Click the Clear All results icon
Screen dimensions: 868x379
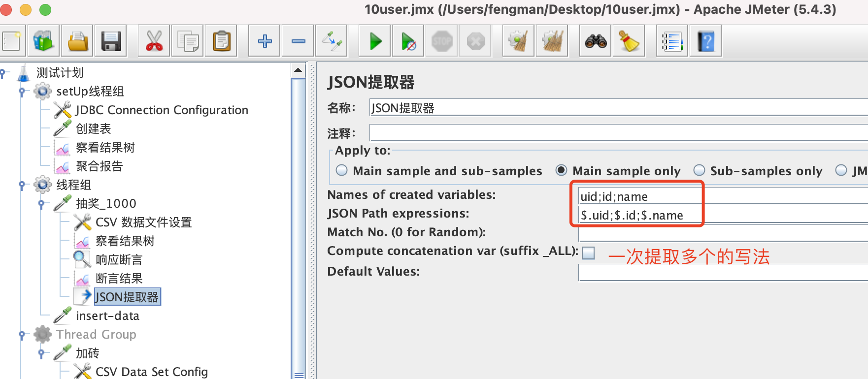click(552, 41)
